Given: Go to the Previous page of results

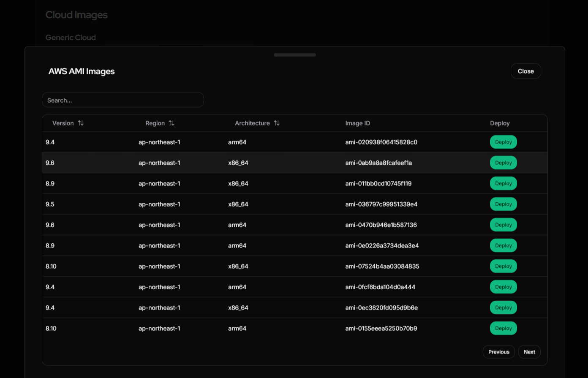Looking at the screenshot, I should 498,352.
